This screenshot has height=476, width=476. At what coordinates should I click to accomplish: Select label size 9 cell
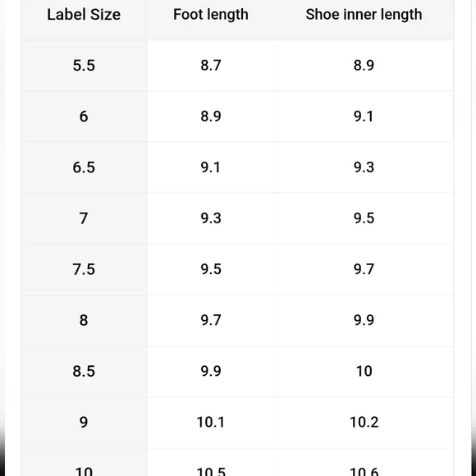84,422
